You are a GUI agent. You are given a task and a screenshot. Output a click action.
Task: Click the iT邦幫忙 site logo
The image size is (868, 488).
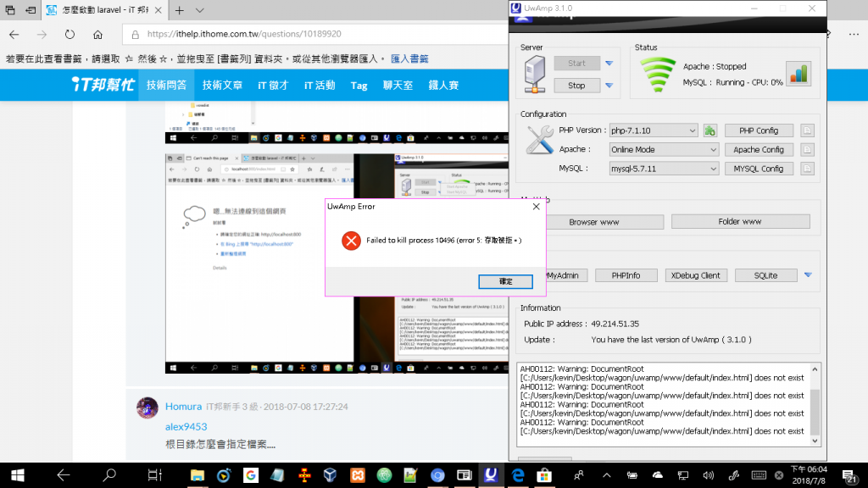103,85
